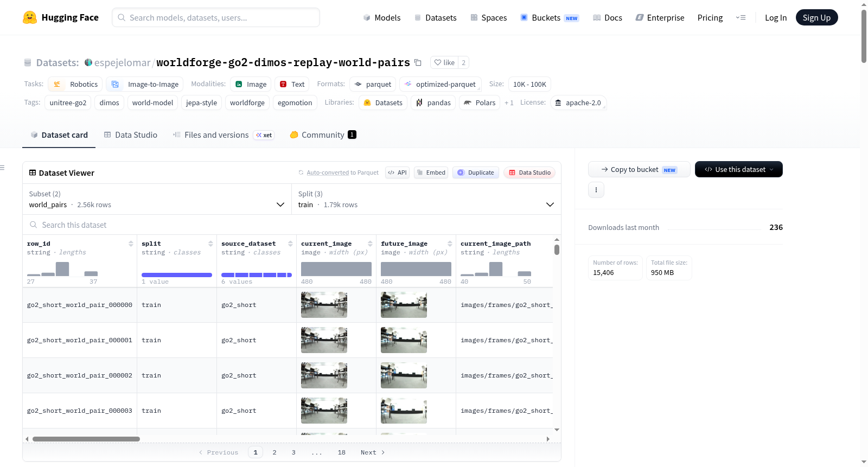
Task: Open the Models navigation link
Action: click(x=382, y=17)
